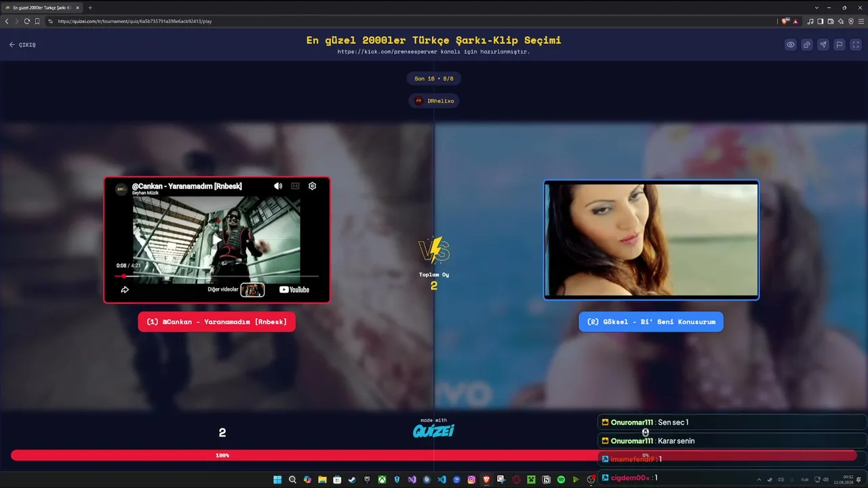Seek on the YouTube video progress bar
The image size is (868, 488).
coord(217,276)
